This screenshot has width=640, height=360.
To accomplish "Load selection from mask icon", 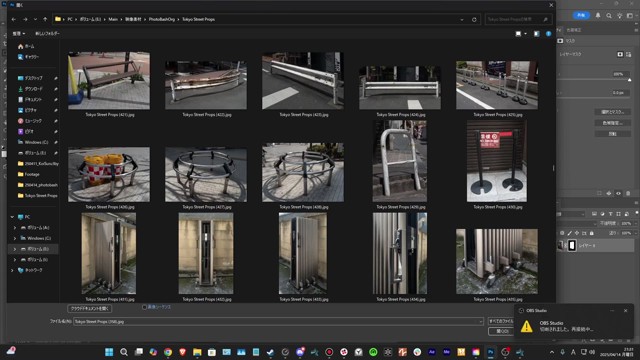I will 599,193.
